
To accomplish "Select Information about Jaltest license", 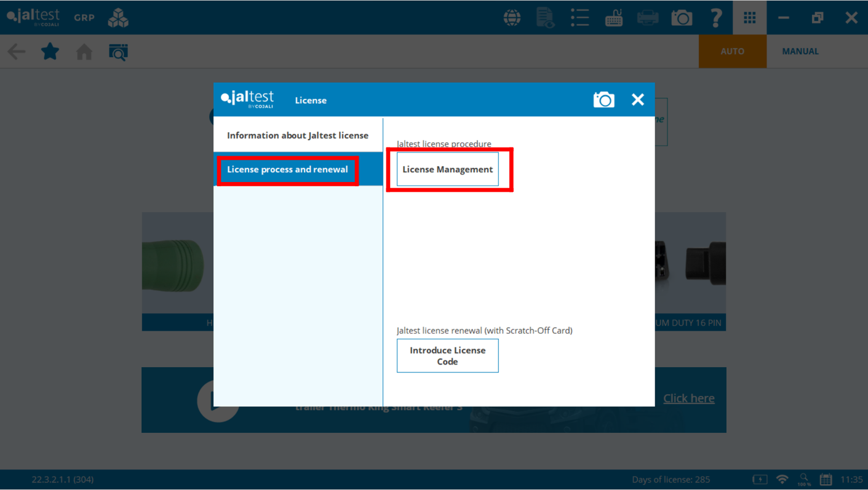I will (x=298, y=135).
